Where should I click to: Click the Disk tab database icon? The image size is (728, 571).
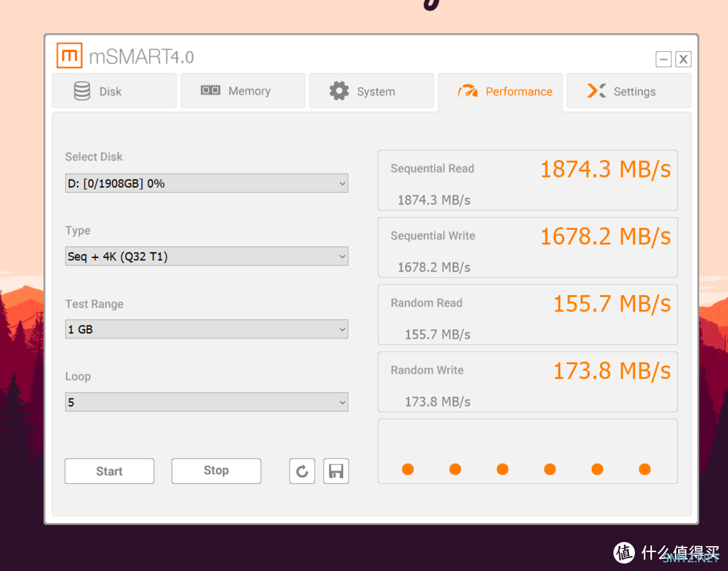(82, 91)
